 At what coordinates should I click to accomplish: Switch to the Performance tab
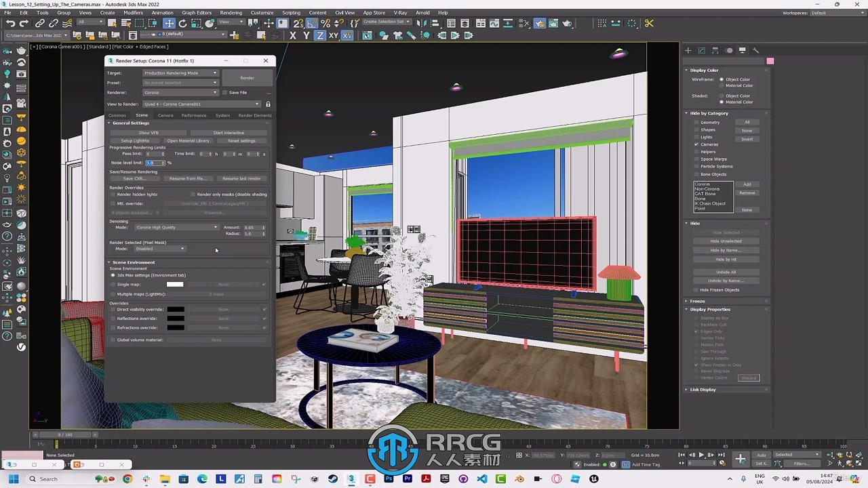tap(194, 115)
